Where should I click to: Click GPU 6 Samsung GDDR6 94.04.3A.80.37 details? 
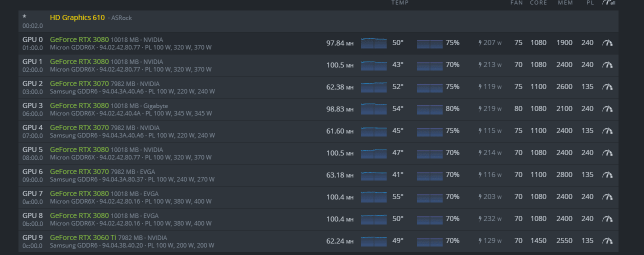[x=132, y=179]
